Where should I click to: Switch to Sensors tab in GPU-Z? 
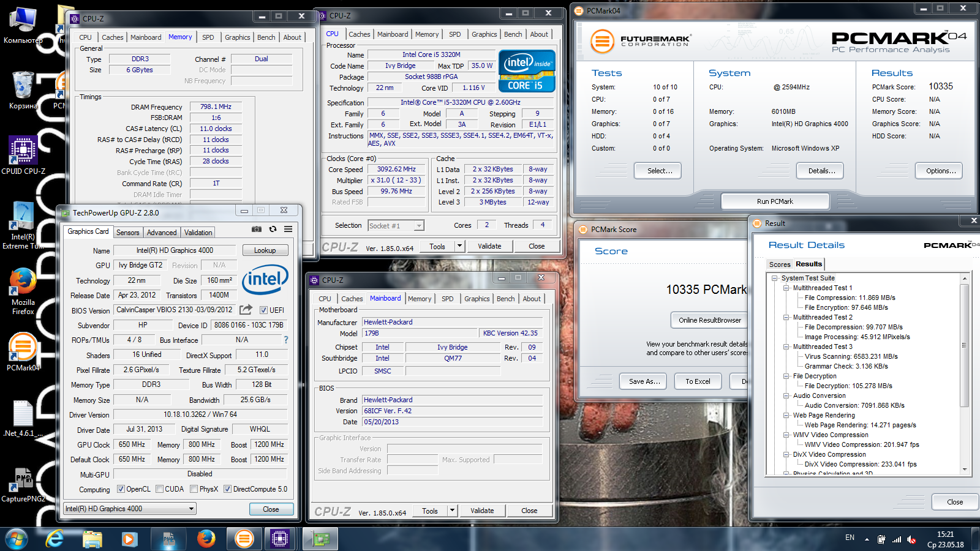coord(127,233)
